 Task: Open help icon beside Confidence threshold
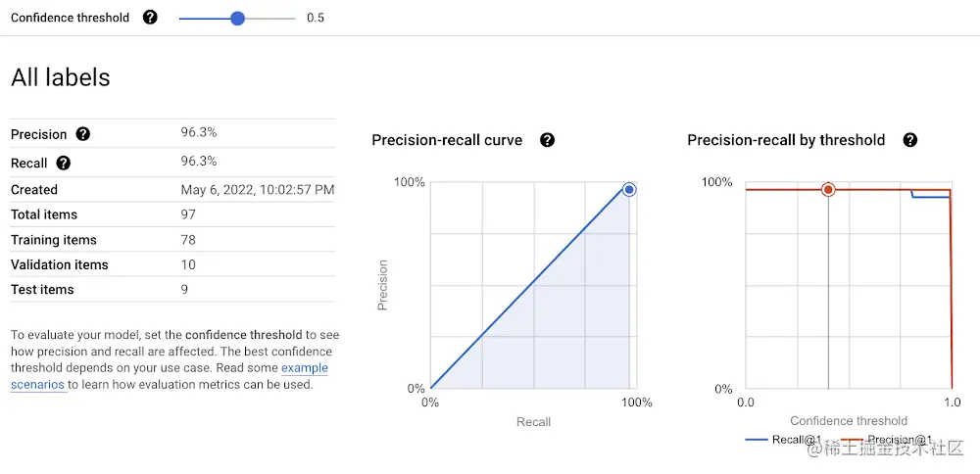pyautogui.click(x=150, y=18)
